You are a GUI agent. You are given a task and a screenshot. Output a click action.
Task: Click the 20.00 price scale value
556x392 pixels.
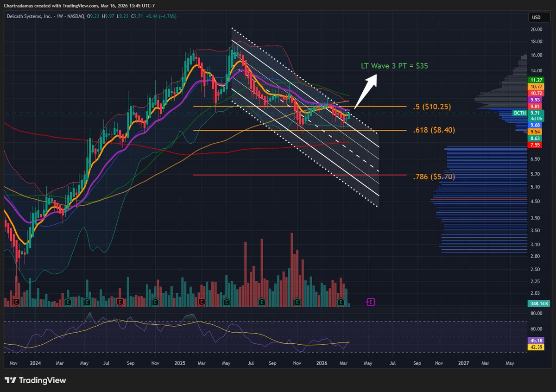(537, 29)
